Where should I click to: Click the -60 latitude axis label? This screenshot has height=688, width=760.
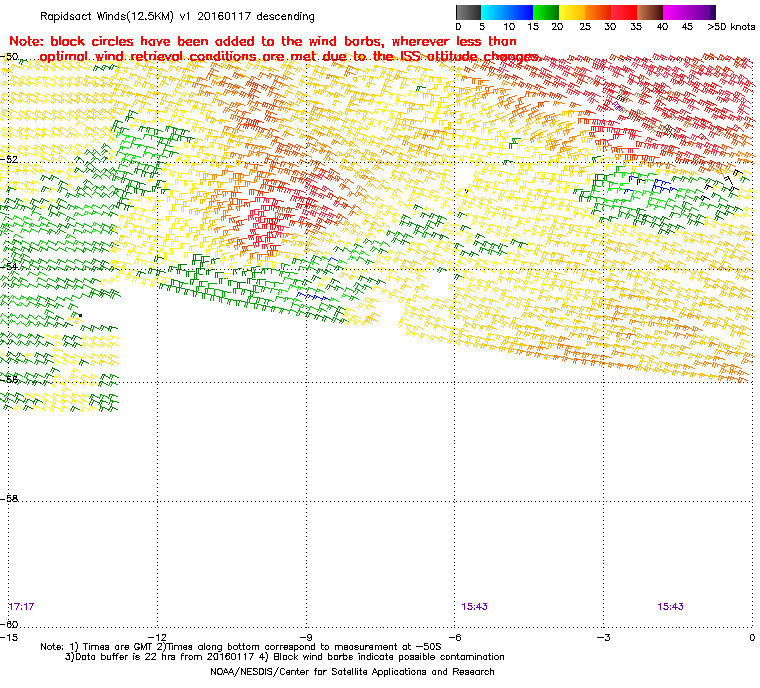(9, 624)
